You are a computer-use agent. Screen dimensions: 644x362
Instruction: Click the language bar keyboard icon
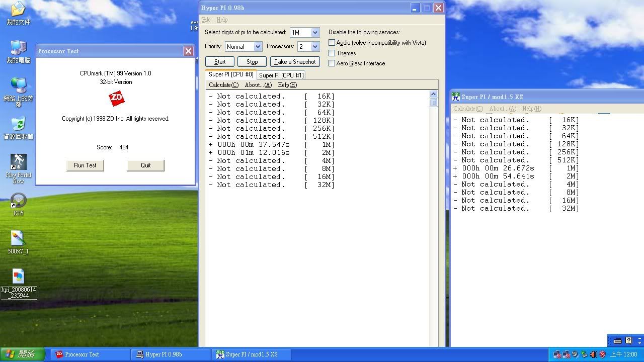tap(618, 341)
